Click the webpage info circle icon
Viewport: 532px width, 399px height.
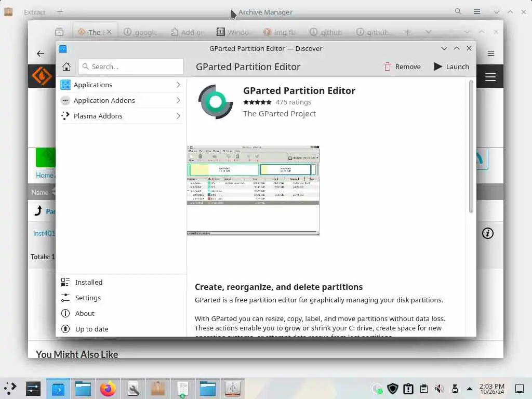click(x=488, y=233)
